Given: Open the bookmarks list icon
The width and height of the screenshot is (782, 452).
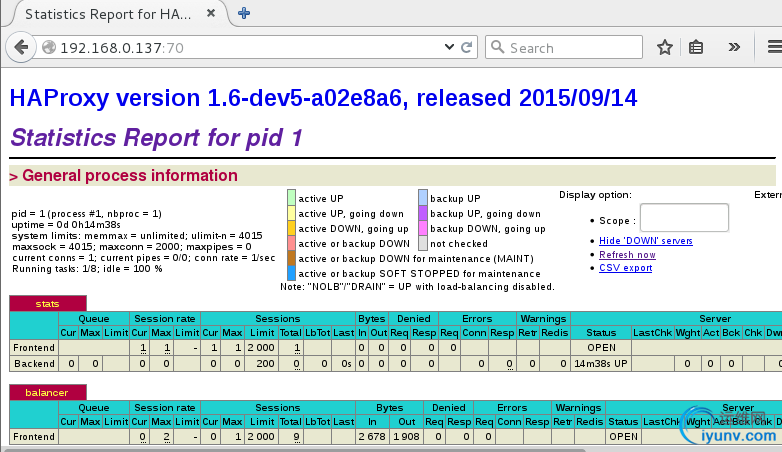Looking at the screenshot, I should 696,47.
